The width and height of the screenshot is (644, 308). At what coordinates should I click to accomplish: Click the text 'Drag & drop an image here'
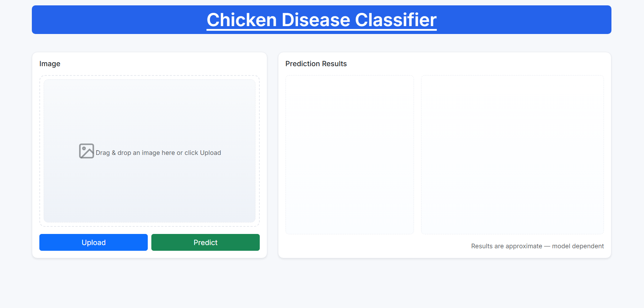(158, 153)
